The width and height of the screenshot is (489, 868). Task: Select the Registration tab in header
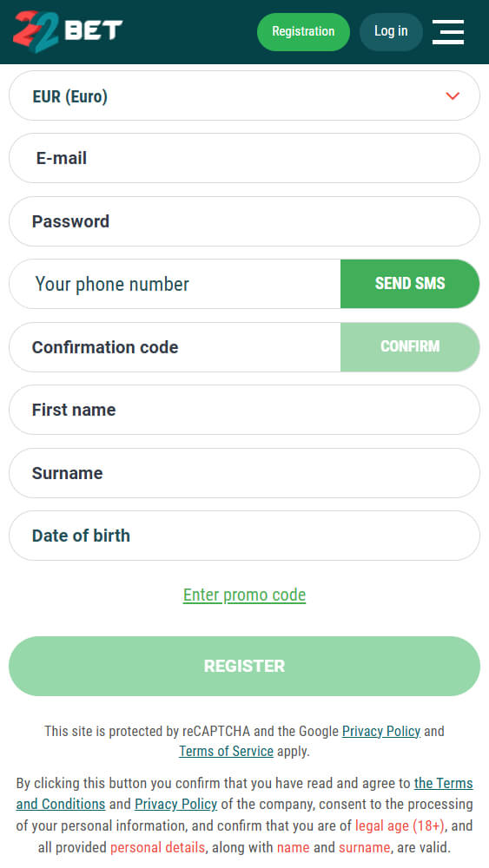[x=303, y=31]
